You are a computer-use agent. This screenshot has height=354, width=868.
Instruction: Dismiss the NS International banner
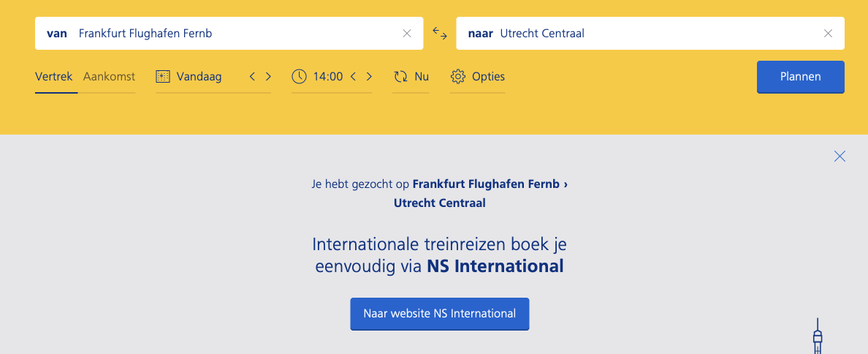[840, 156]
